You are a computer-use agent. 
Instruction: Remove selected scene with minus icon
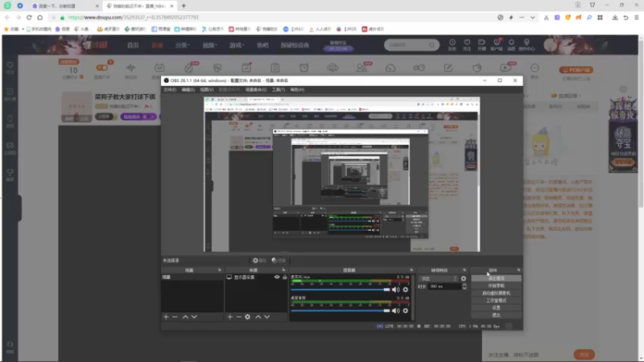175,317
